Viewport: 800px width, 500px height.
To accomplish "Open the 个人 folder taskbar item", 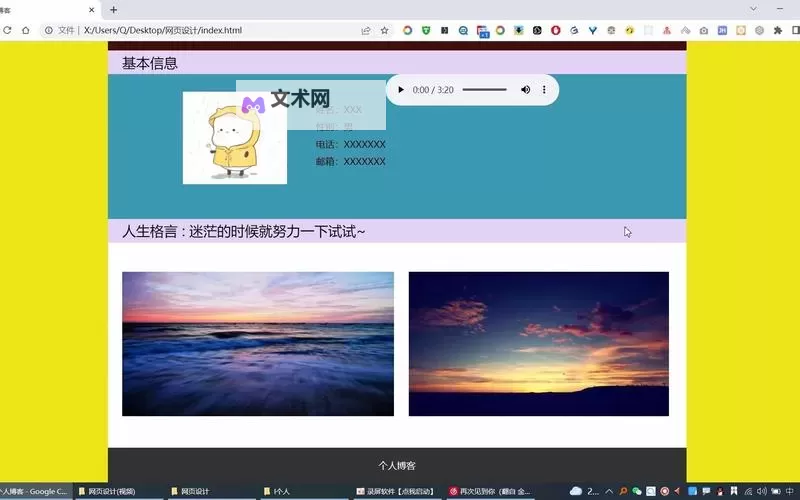I will pos(305,491).
